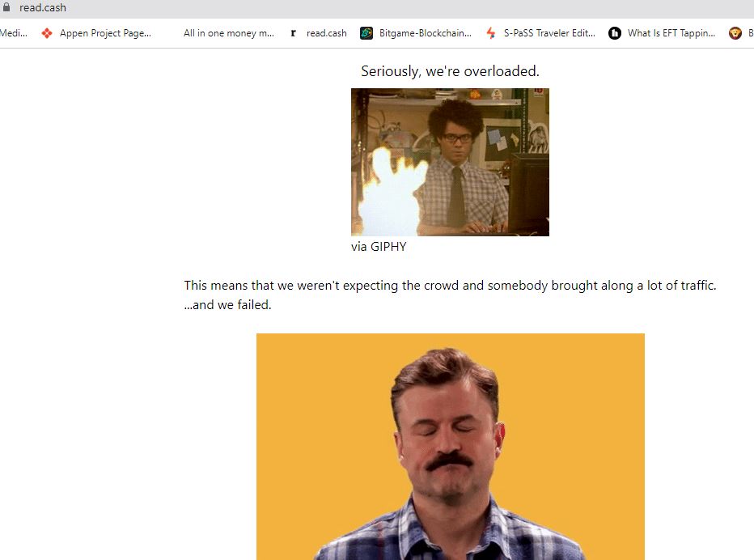754x560 pixels.
Task: Click the lion favicon bookmark at the far end
Action: click(735, 33)
